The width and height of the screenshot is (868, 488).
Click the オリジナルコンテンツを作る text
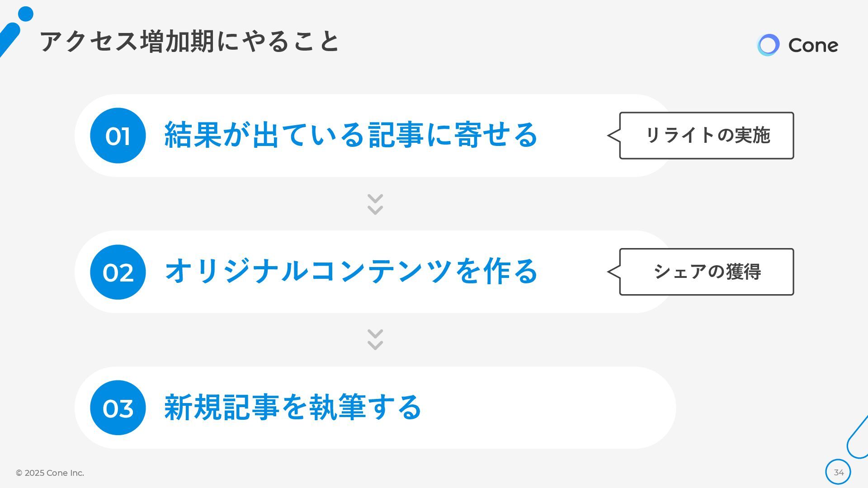coord(351,271)
